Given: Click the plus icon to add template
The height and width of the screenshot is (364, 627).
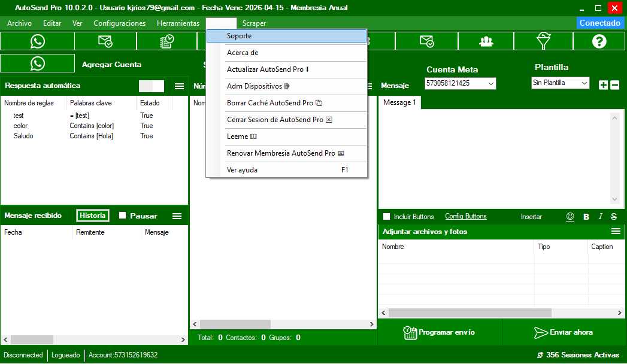Looking at the screenshot, I should [603, 85].
